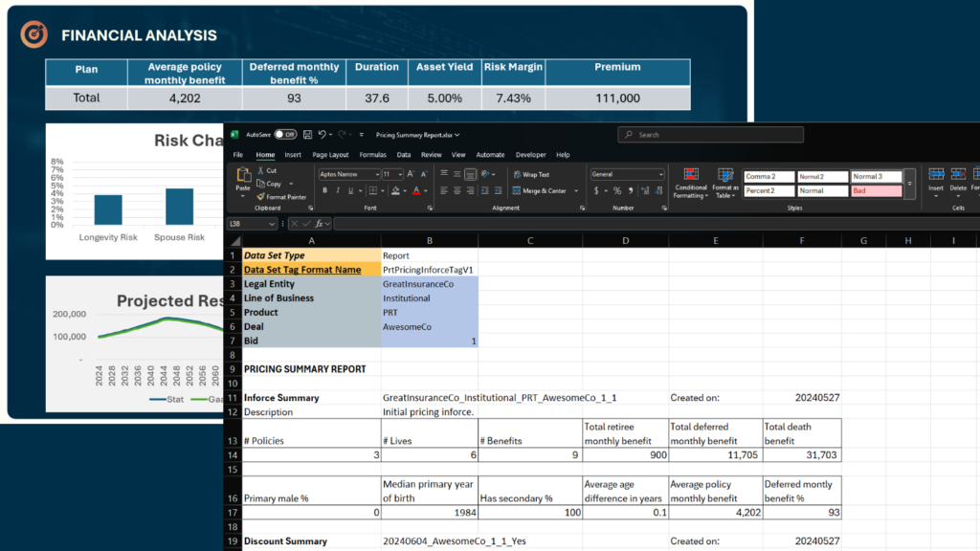Apply the fill color bucket
980x551 pixels.
pos(395,190)
